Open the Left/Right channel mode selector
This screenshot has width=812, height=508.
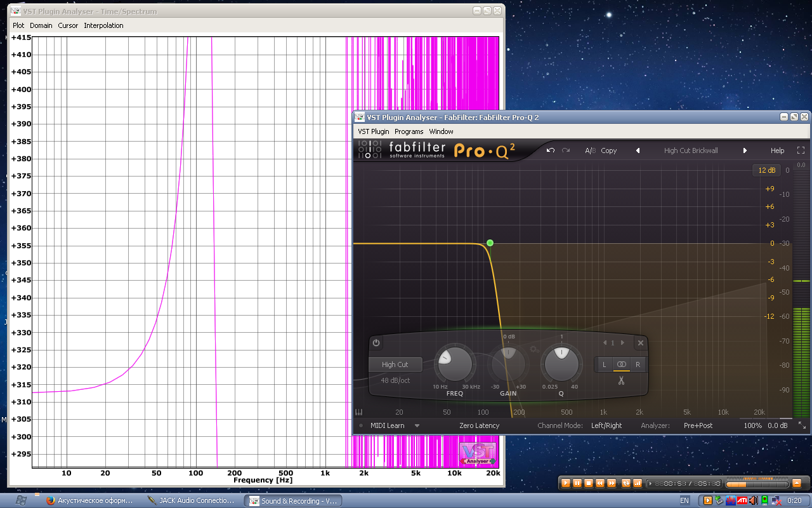pyautogui.click(x=606, y=425)
